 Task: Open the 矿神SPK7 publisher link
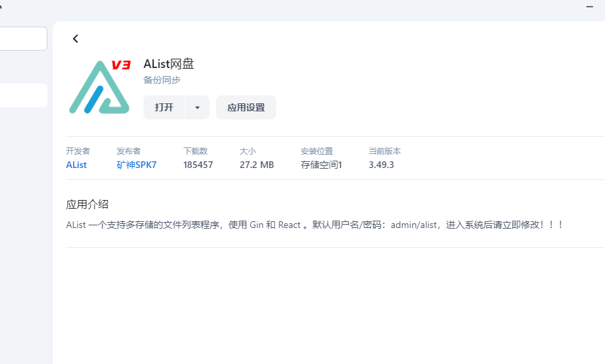[x=137, y=165]
